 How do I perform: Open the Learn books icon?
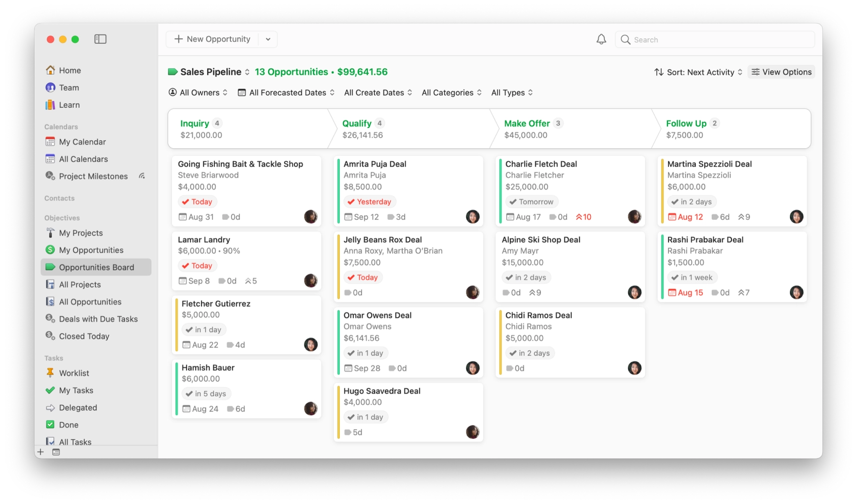click(50, 105)
